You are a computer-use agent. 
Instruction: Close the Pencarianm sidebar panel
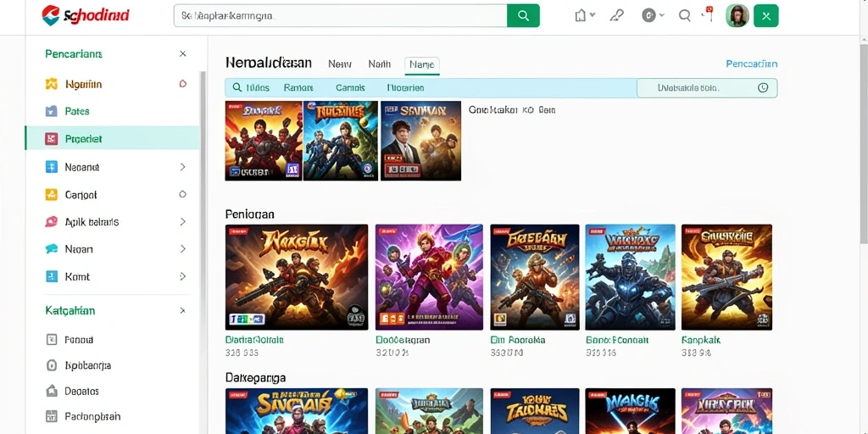tap(183, 53)
